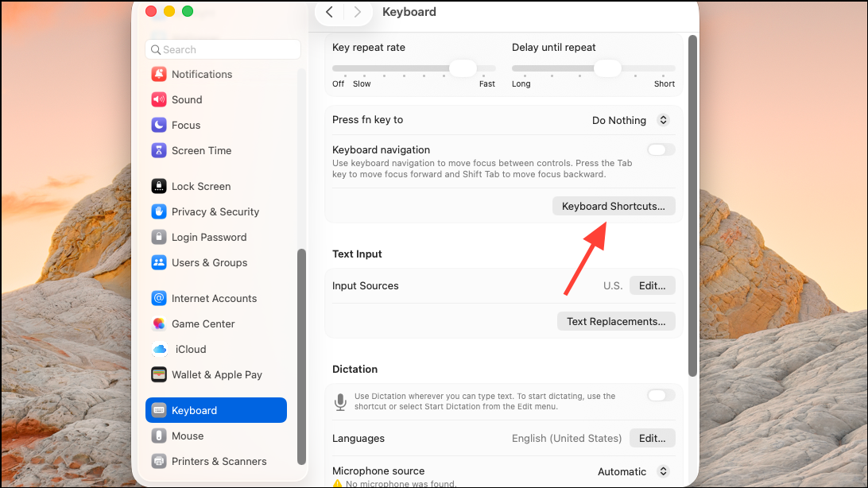The width and height of the screenshot is (868, 488).
Task: Click the Keyboard Shortcuts… button
Action: [614, 206]
